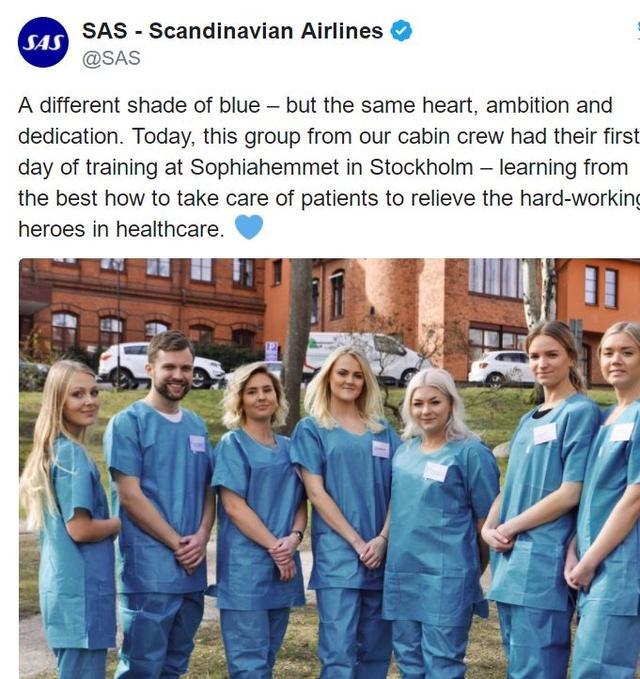
Task: Click the blue parking sign in the photo
Action: coord(272,351)
